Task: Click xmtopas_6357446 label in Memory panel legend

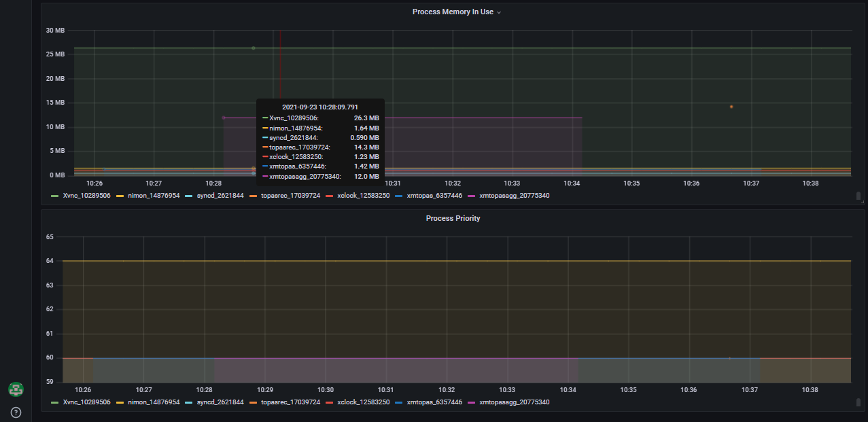Action: coord(434,196)
